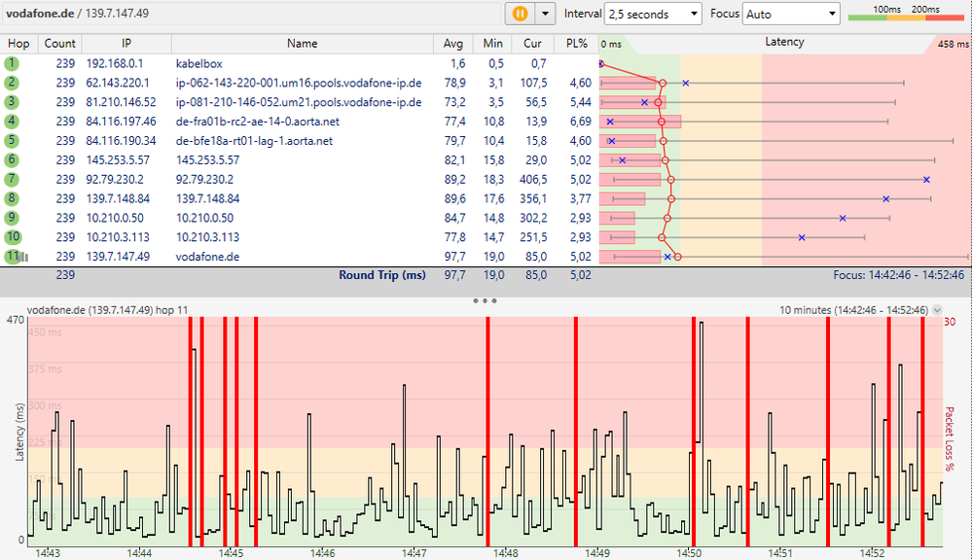The image size is (972, 560).
Task: Click the 14:52 time axis label
Action: [x=872, y=552]
